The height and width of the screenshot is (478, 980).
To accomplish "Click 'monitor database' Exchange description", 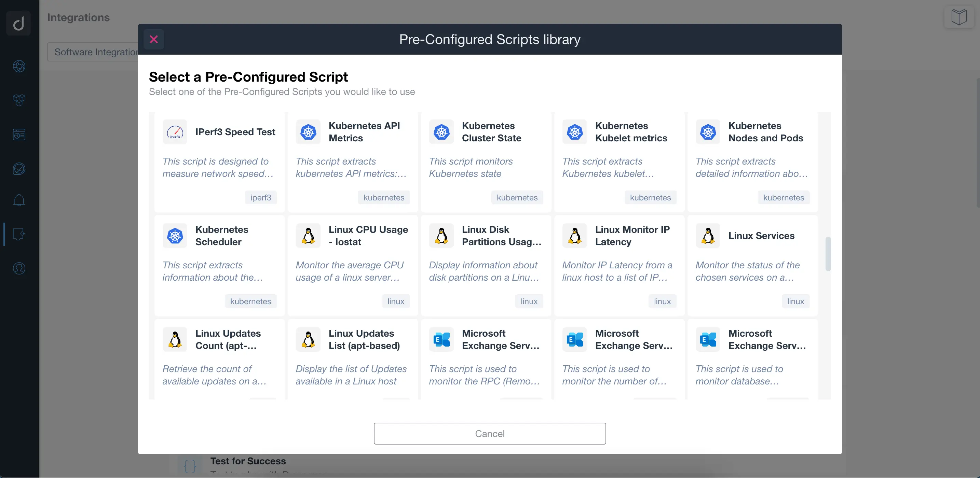I will [739, 375].
